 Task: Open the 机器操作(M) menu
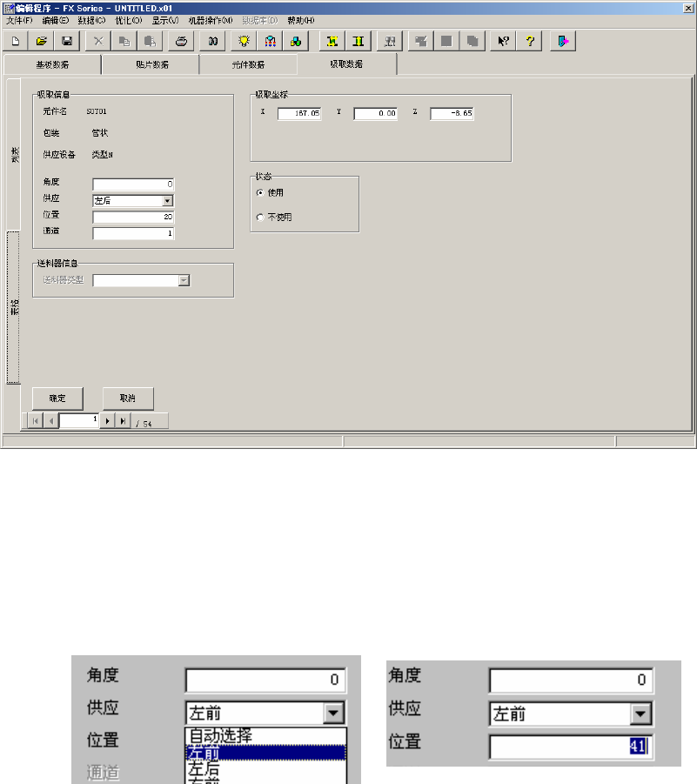(x=211, y=21)
